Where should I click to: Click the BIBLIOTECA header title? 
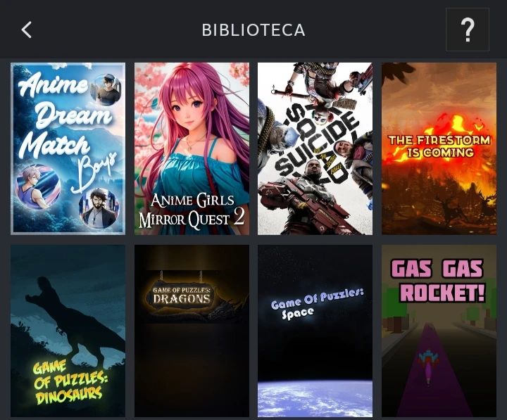point(254,30)
